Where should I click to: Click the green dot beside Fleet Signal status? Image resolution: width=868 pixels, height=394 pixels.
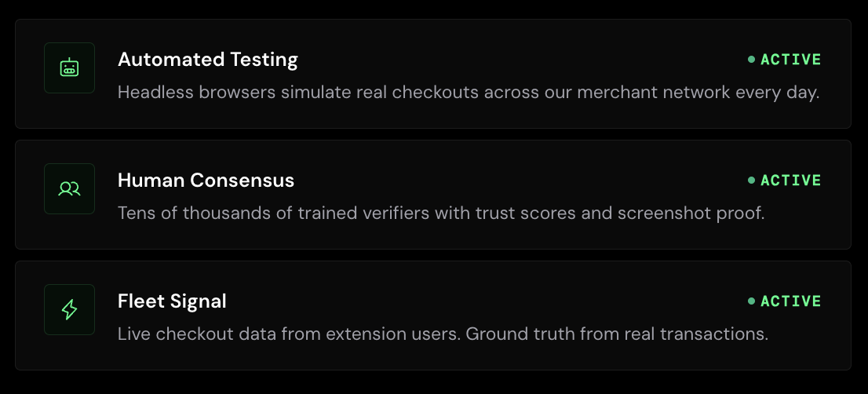click(751, 301)
